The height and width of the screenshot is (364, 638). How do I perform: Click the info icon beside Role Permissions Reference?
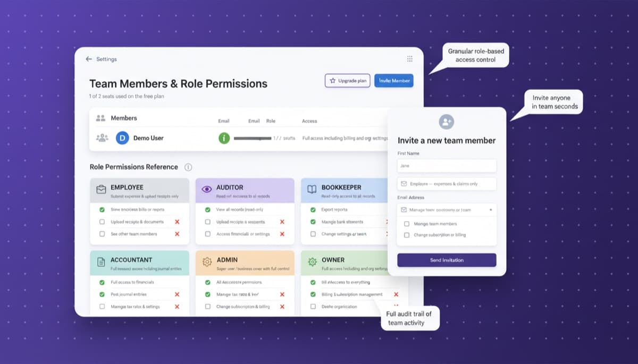click(x=188, y=167)
